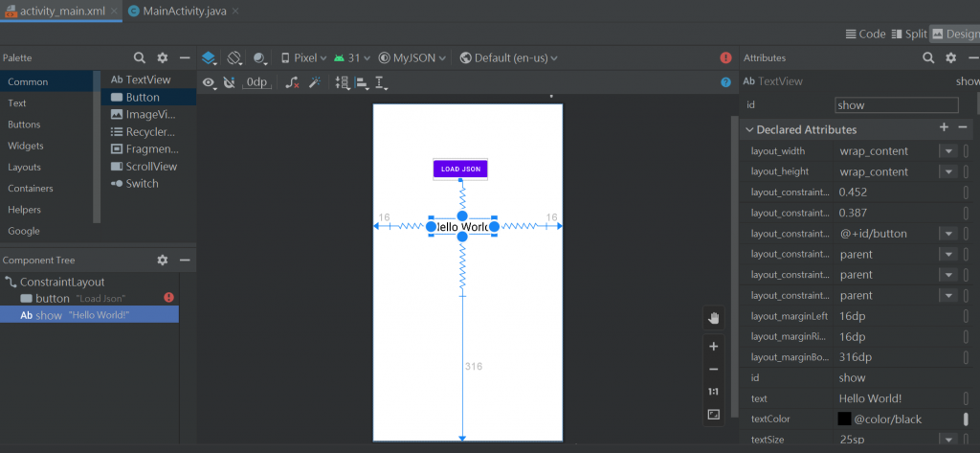
Task: Click the black textColor swatch
Action: point(844,419)
